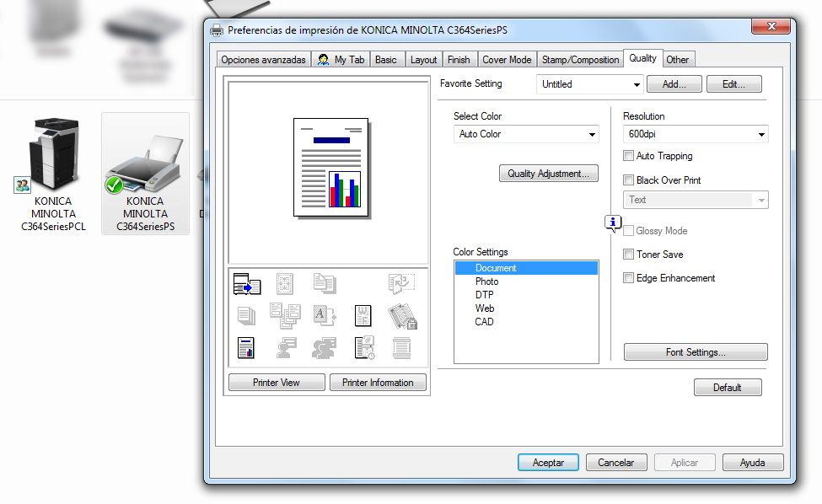
Task: Click the My Tab user avatar icon
Action: (323, 60)
